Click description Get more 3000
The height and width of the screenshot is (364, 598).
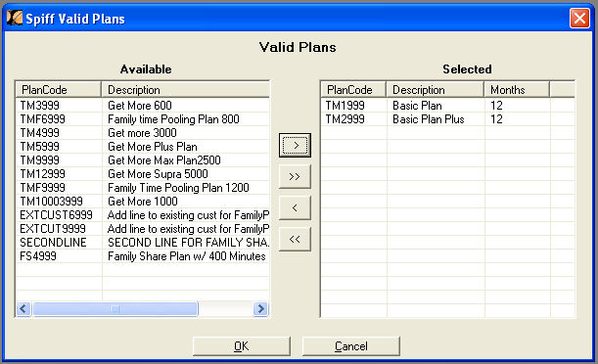[142, 133]
